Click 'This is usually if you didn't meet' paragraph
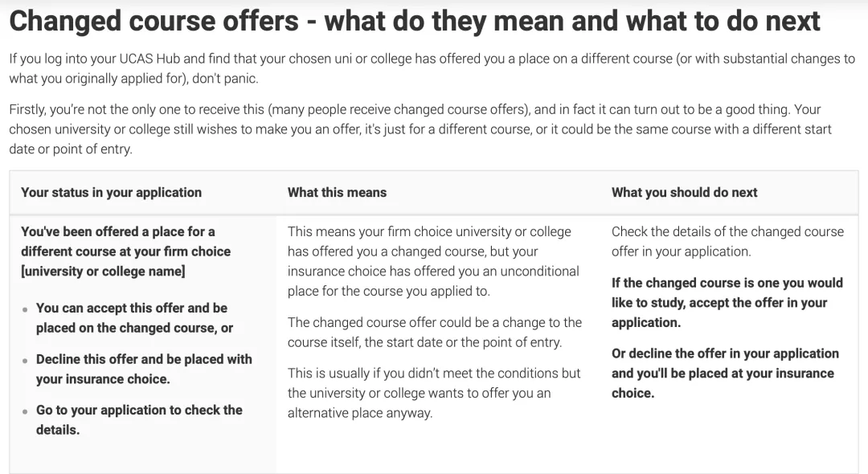 click(x=433, y=393)
